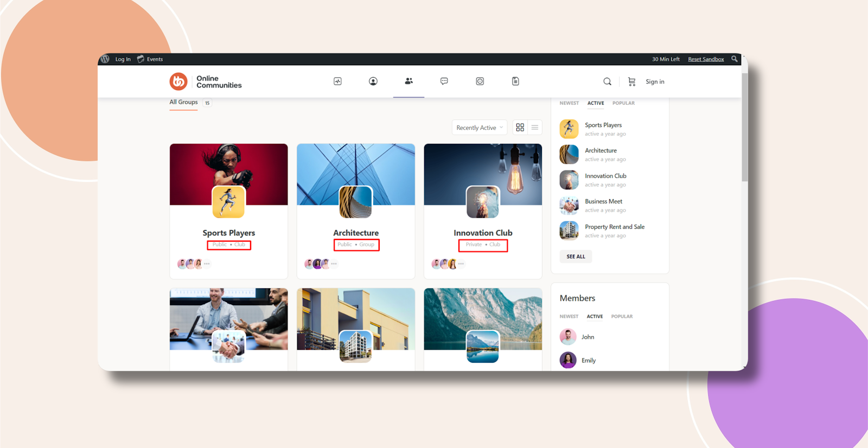
Task: Open the photos nav icon
Action: [x=480, y=81]
